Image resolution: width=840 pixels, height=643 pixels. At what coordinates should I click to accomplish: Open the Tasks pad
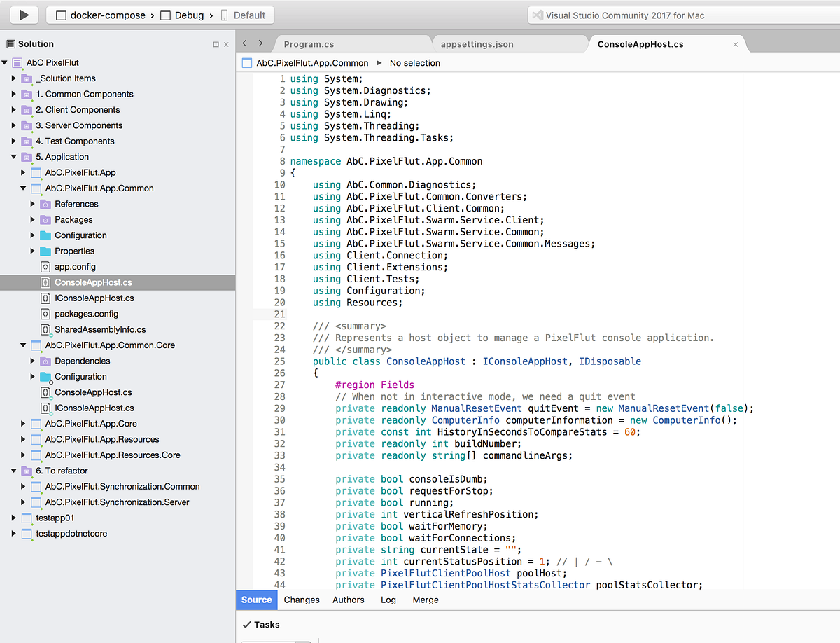(261, 625)
